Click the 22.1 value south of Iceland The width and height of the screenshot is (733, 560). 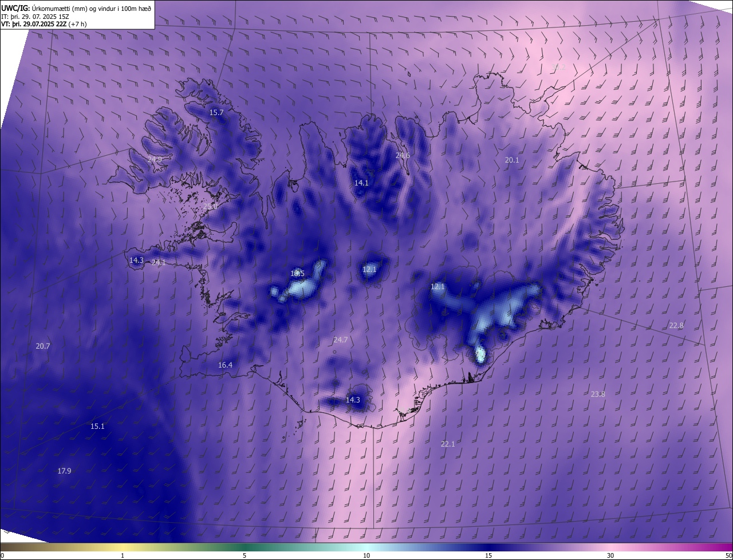(x=448, y=444)
